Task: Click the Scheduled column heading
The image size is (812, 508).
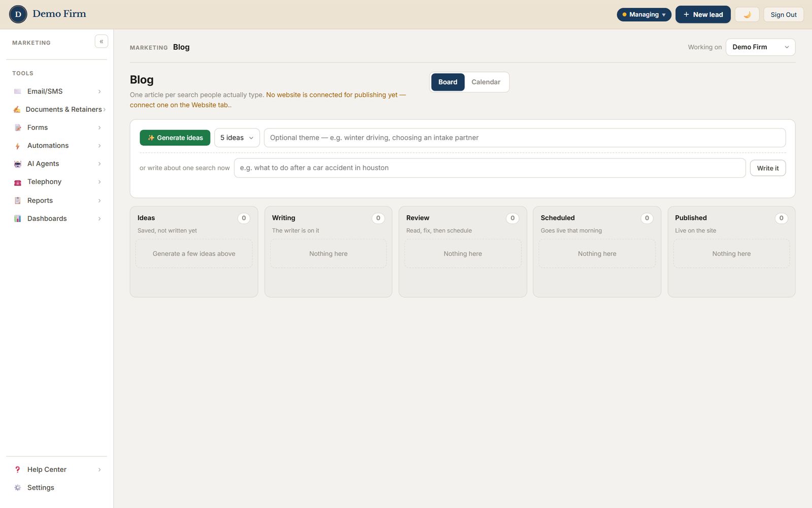Action: coord(558,218)
